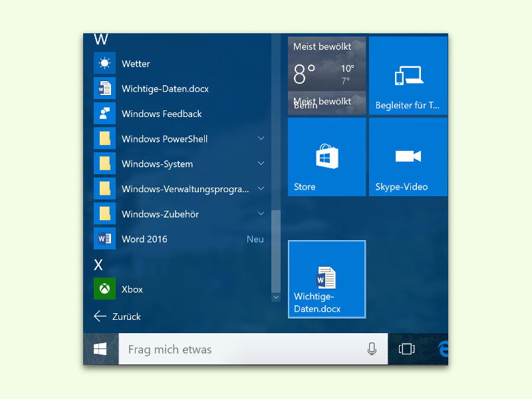Open the Wetter app sun icon
This screenshot has height=399, width=532.
click(x=104, y=63)
